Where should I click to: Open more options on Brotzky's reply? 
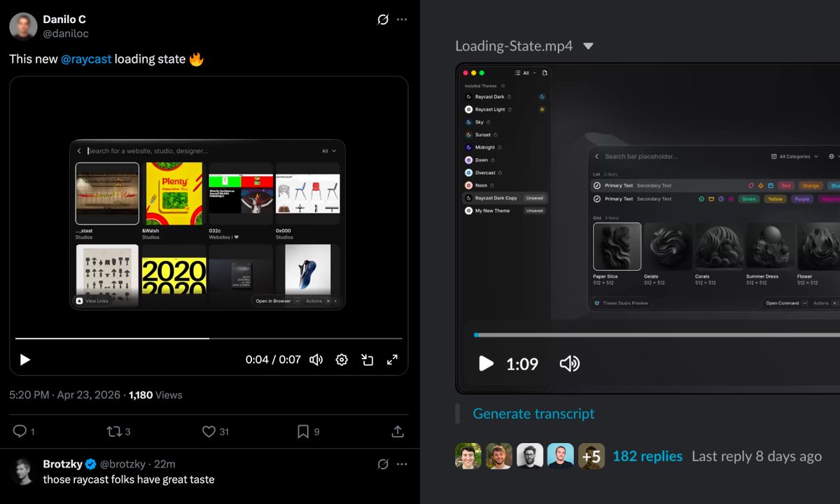pos(402,464)
